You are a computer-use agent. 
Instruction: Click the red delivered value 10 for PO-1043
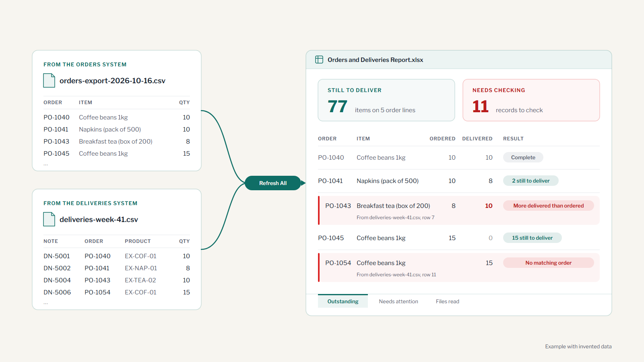tap(489, 206)
